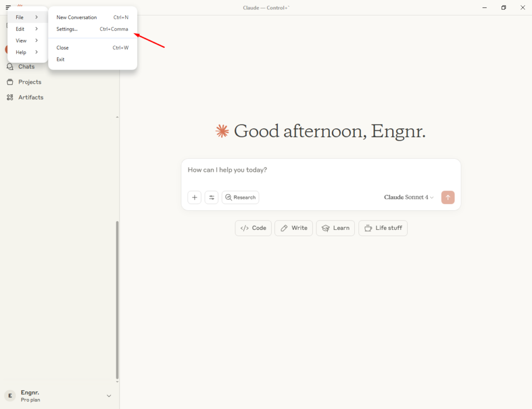532x409 pixels.
Task: Click the orange Claude starburst logo
Action: pyautogui.click(x=222, y=131)
